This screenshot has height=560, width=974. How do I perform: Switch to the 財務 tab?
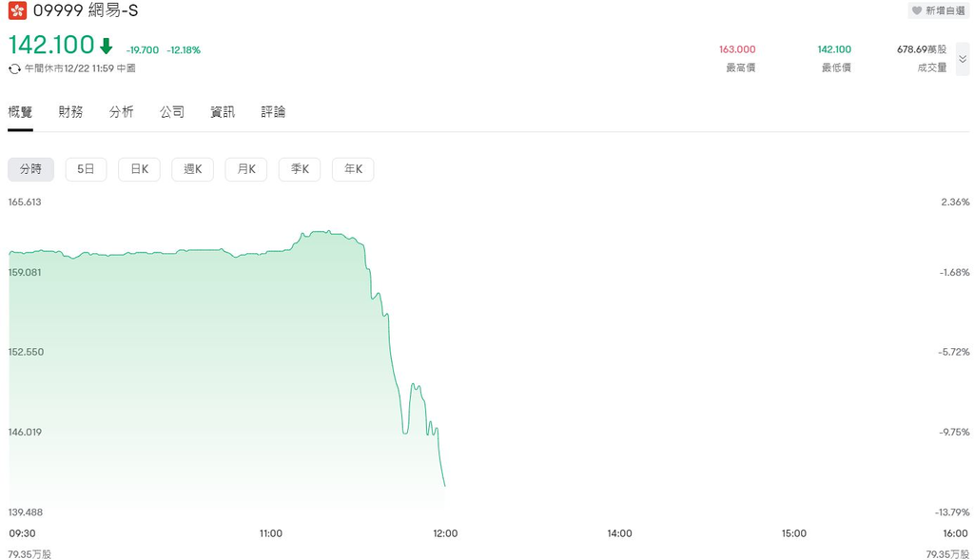point(70,112)
